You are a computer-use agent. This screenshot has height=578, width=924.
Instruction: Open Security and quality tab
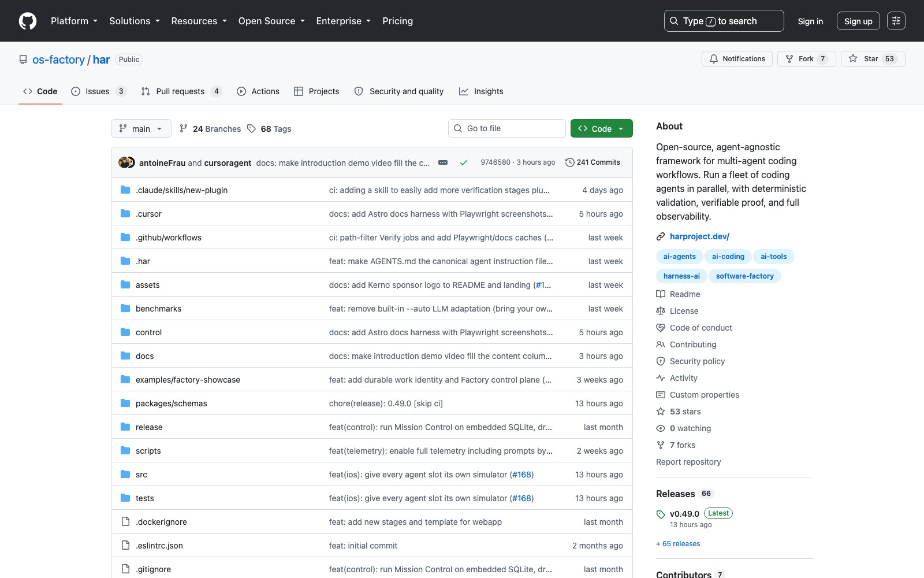pyautogui.click(x=399, y=91)
